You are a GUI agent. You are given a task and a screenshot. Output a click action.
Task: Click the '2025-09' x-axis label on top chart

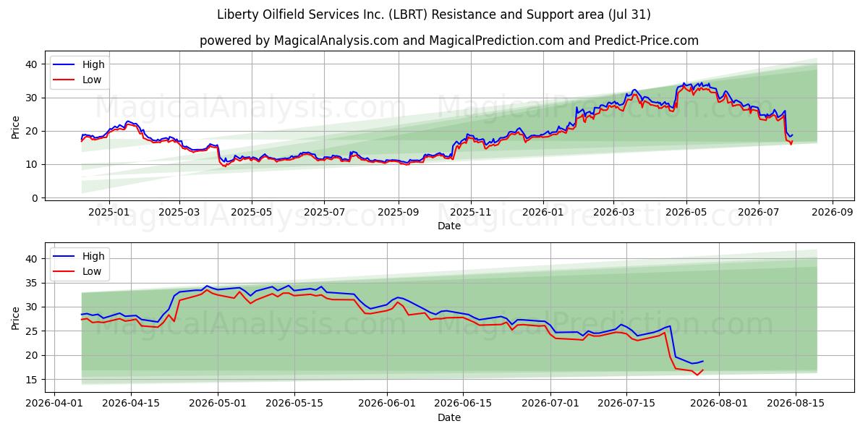399,213
